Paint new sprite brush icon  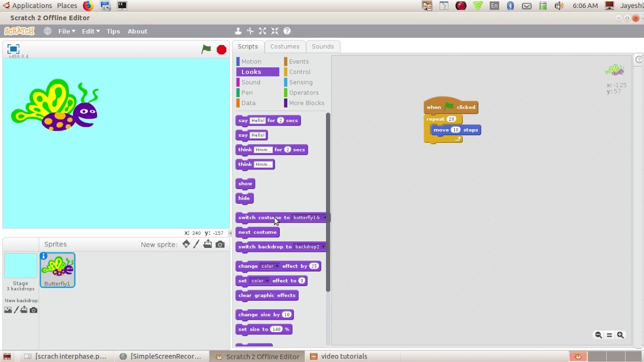point(197,244)
